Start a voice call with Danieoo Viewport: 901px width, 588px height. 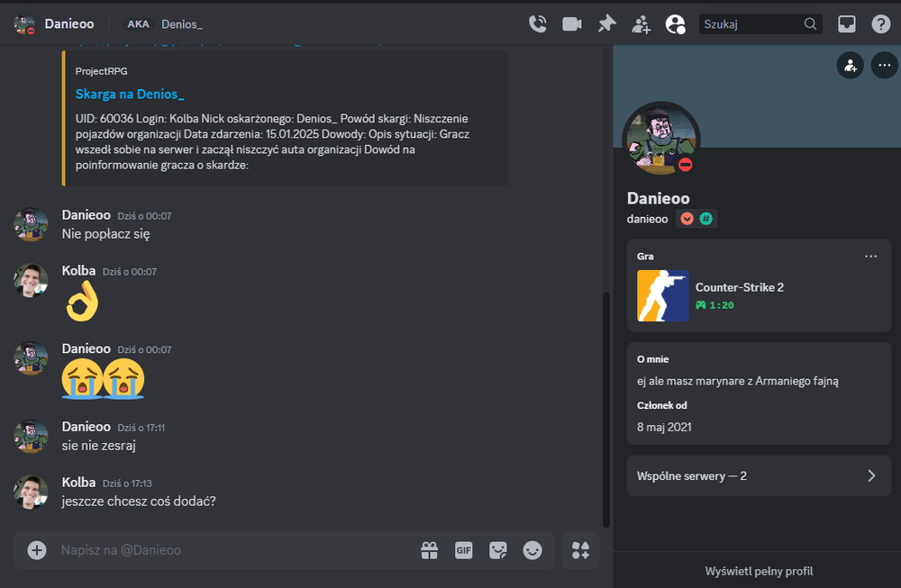537,24
